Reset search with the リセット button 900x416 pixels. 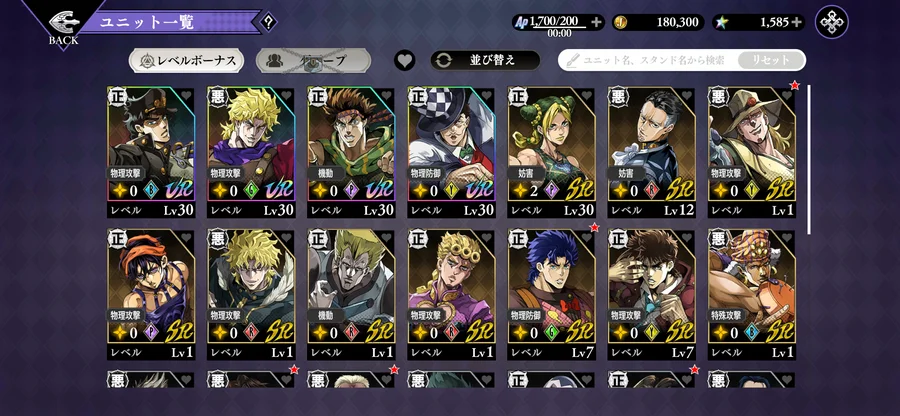(771, 60)
